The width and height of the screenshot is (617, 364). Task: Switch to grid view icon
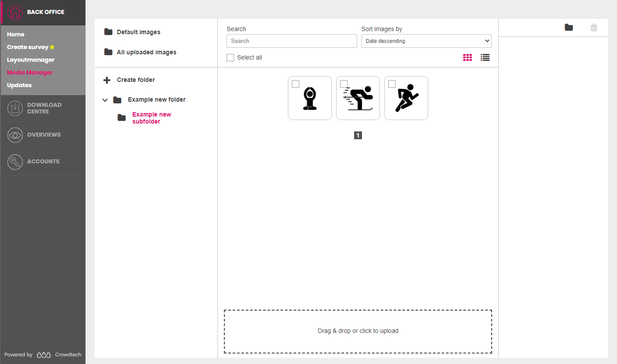(468, 57)
